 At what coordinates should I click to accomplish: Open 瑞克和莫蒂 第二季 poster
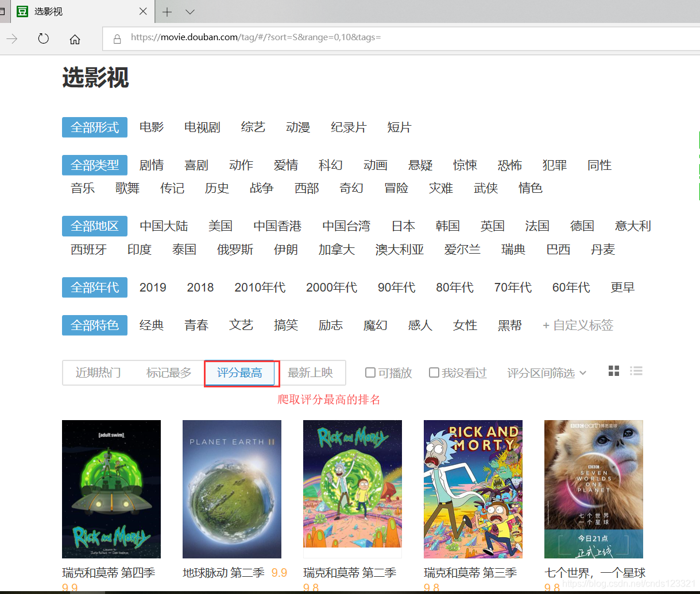pyautogui.click(x=353, y=489)
